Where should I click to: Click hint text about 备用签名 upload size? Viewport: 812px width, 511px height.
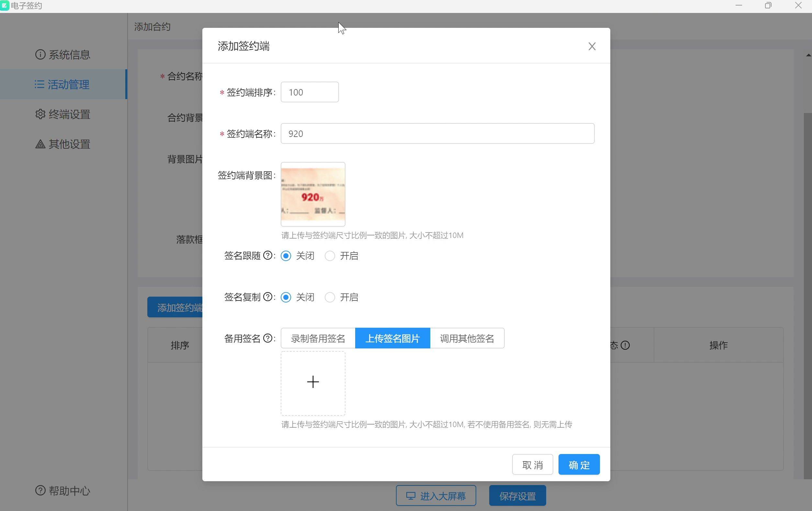point(427,424)
